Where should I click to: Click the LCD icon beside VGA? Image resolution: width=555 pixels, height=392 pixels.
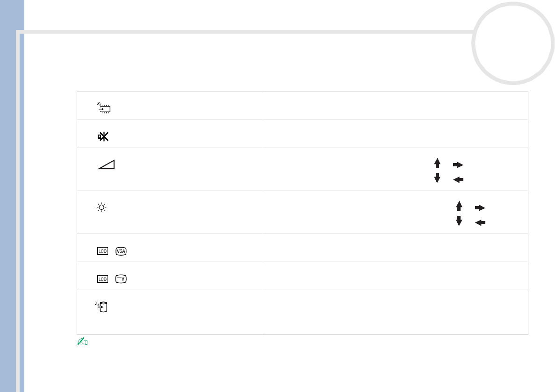(103, 251)
